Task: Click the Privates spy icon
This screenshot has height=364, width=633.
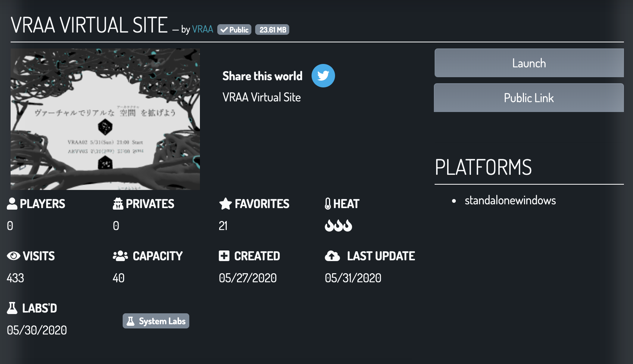Action: pyautogui.click(x=118, y=204)
